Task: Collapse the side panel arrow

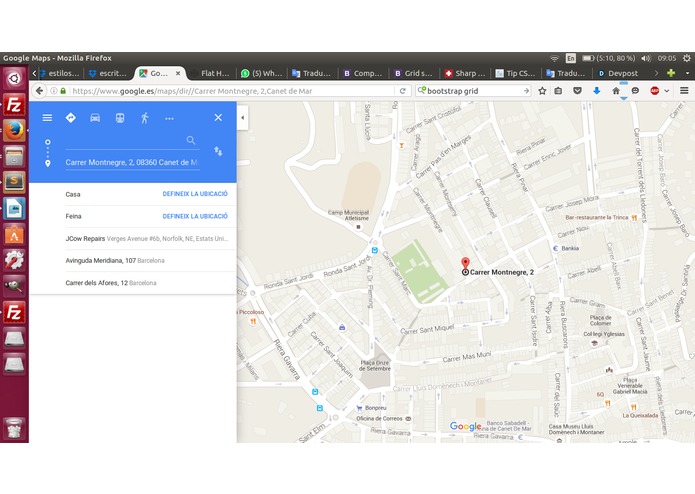Action: (x=242, y=118)
